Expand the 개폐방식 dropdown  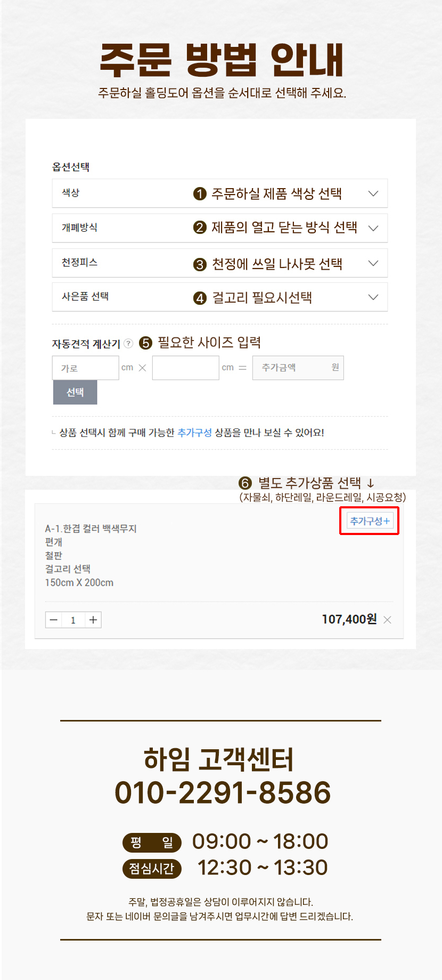(x=219, y=228)
